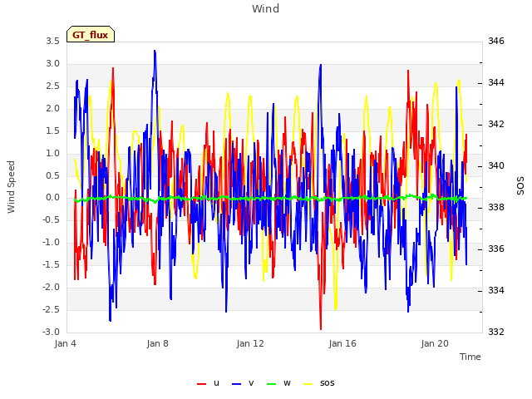This screenshot has width=532, height=399.
Task: Click the Jan 12 x-axis tick label
Action: point(250,343)
